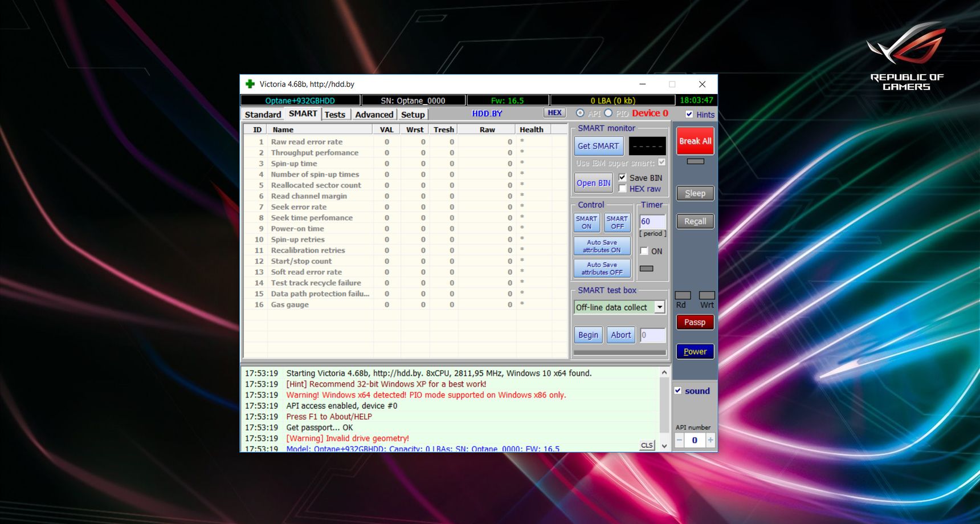Click the HDD.BY link
The height and width of the screenshot is (524, 980).
pos(487,113)
